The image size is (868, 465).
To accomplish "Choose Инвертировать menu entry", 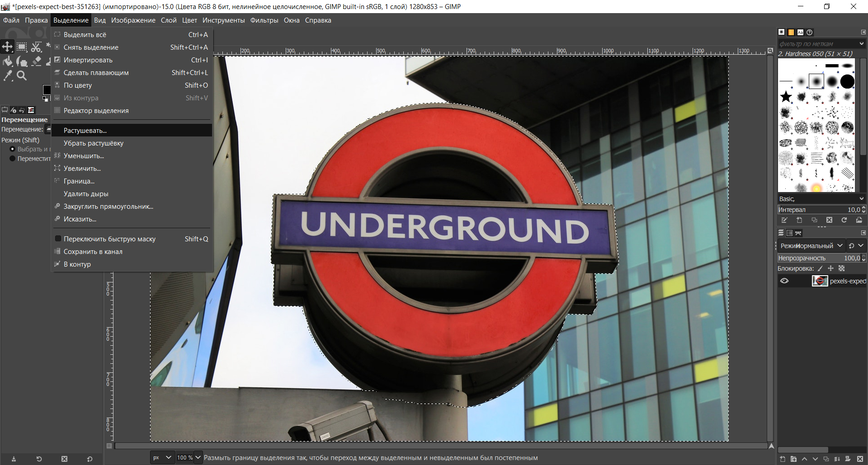I will pyautogui.click(x=132, y=60).
